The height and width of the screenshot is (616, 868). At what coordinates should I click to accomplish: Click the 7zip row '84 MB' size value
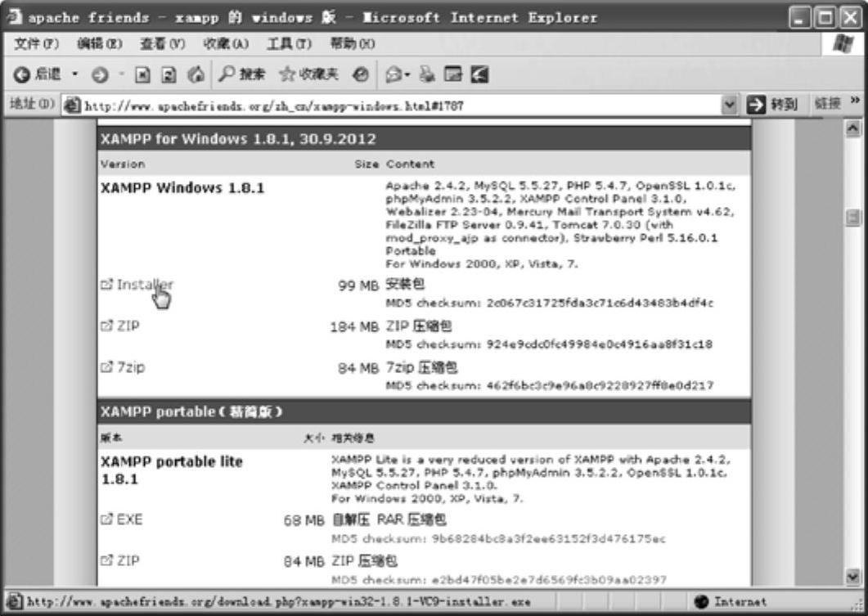click(358, 368)
